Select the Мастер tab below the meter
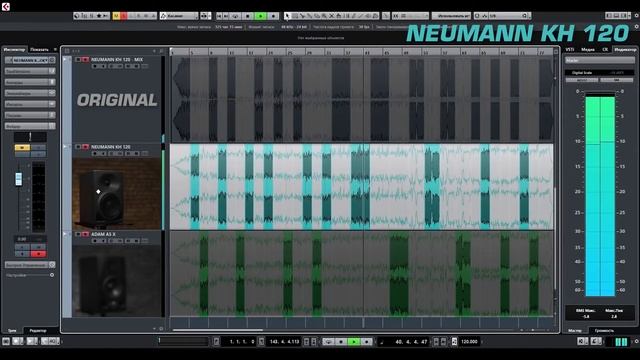The width and height of the screenshot is (640, 360). pyautogui.click(x=575, y=330)
